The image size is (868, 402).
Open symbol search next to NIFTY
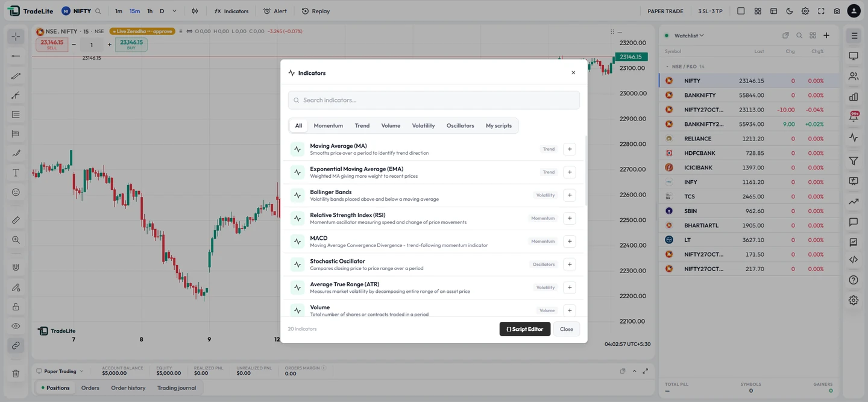98,11
